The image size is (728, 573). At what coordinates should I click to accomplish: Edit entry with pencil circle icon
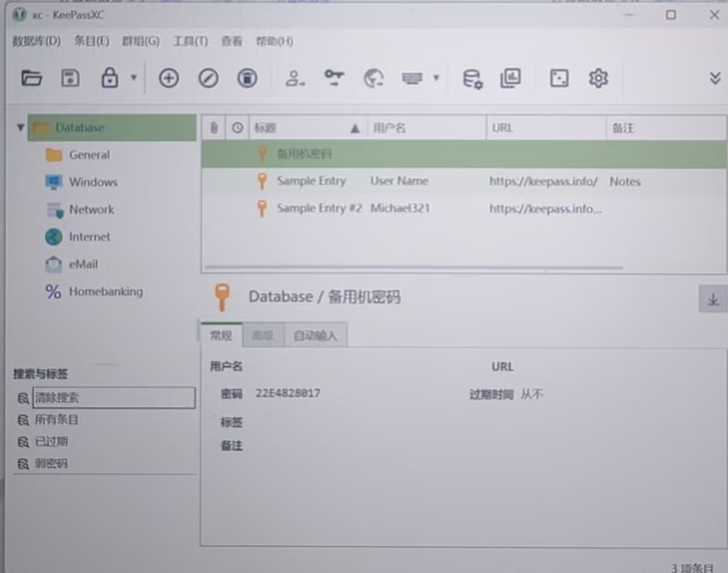tap(208, 78)
